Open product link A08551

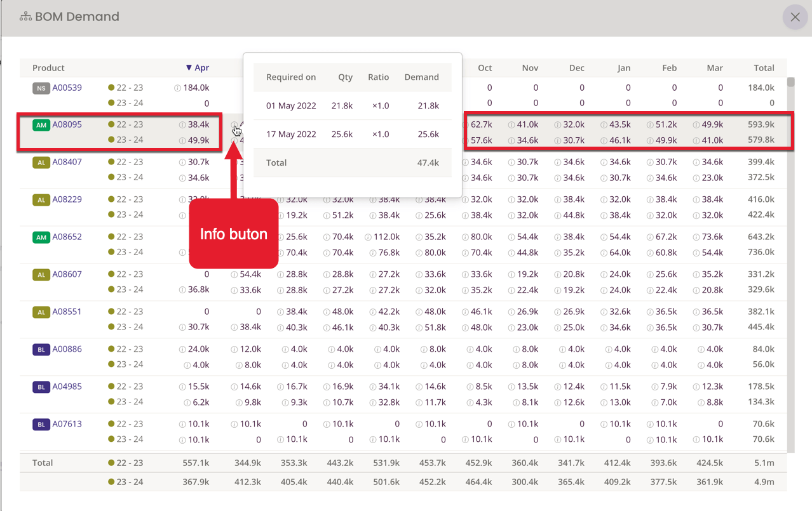click(67, 312)
